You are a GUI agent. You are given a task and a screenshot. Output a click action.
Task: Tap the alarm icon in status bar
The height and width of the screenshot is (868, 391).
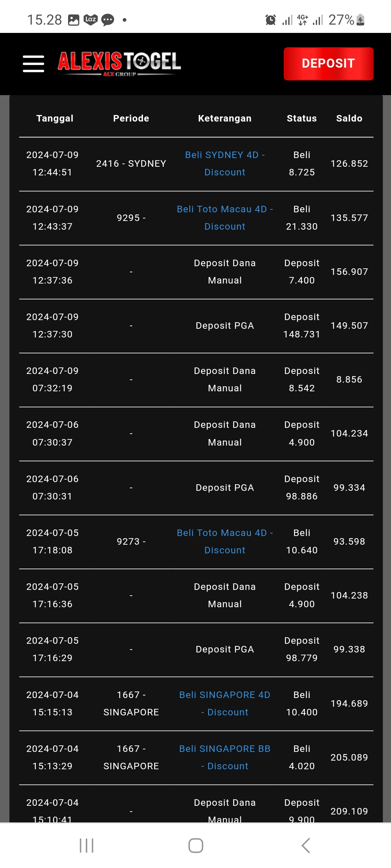[270, 20]
